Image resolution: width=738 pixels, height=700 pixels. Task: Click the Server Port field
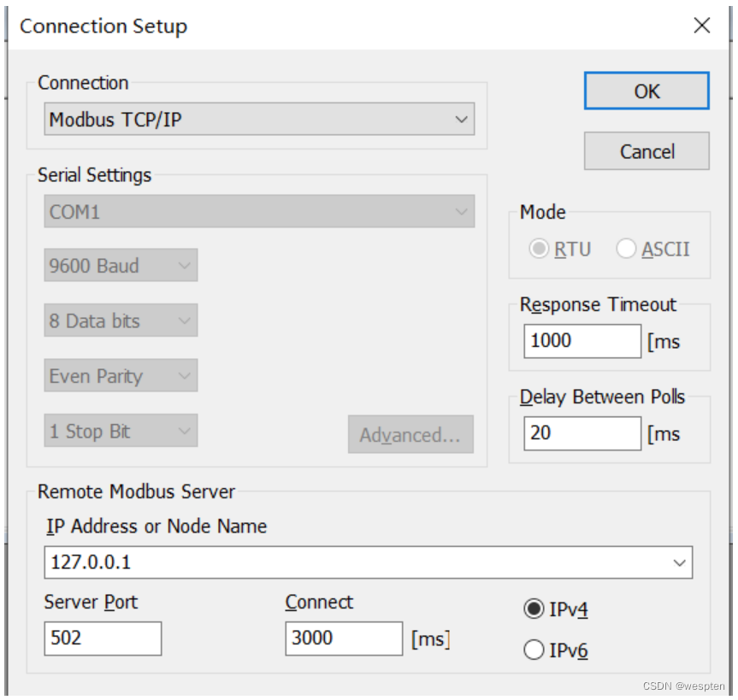103,638
